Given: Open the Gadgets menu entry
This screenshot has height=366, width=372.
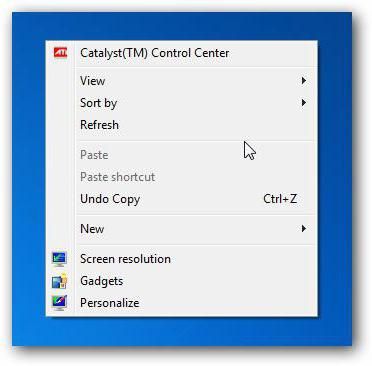Looking at the screenshot, I should pyautogui.click(x=101, y=281).
